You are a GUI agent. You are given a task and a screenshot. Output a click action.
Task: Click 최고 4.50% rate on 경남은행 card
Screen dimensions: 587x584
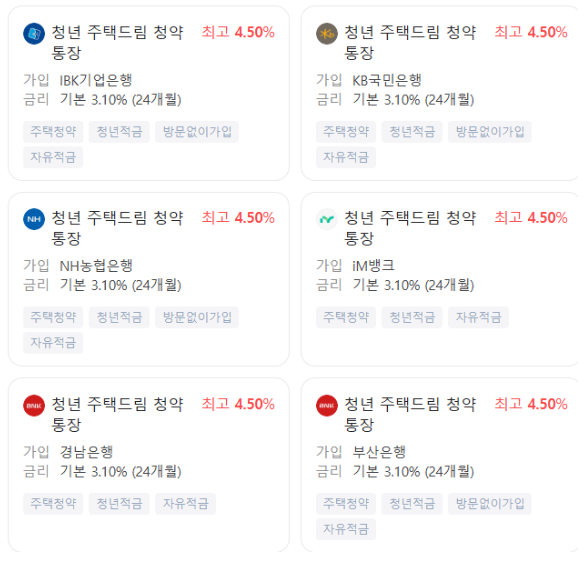click(x=238, y=404)
